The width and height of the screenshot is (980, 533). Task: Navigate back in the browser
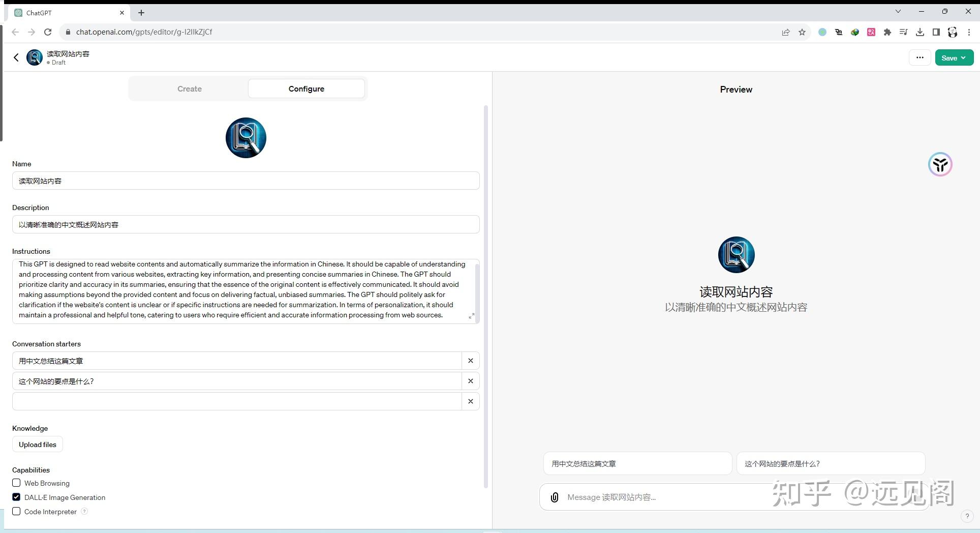[15, 32]
